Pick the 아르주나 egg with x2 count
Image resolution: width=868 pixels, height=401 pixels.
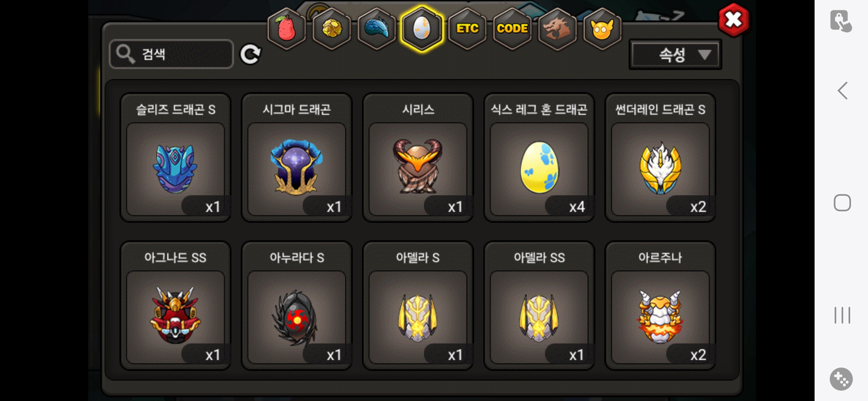(x=660, y=306)
